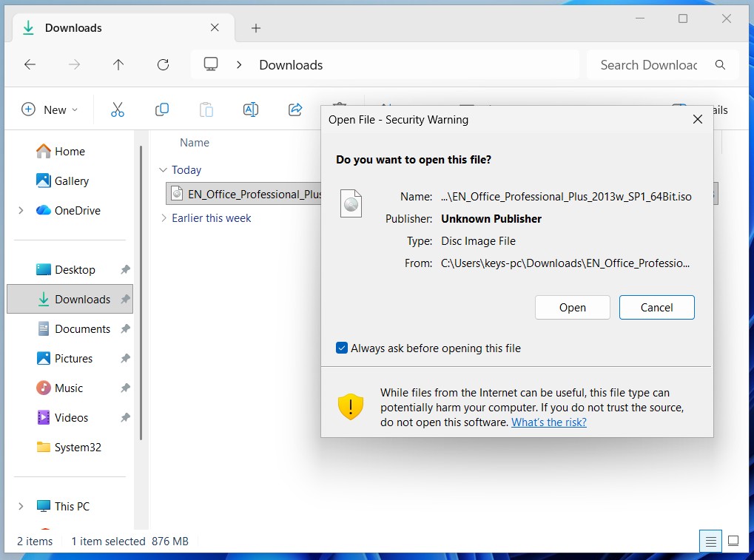754x560 pixels.
Task: Click the Share icon in the toolbar
Action: pyautogui.click(x=294, y=109)
